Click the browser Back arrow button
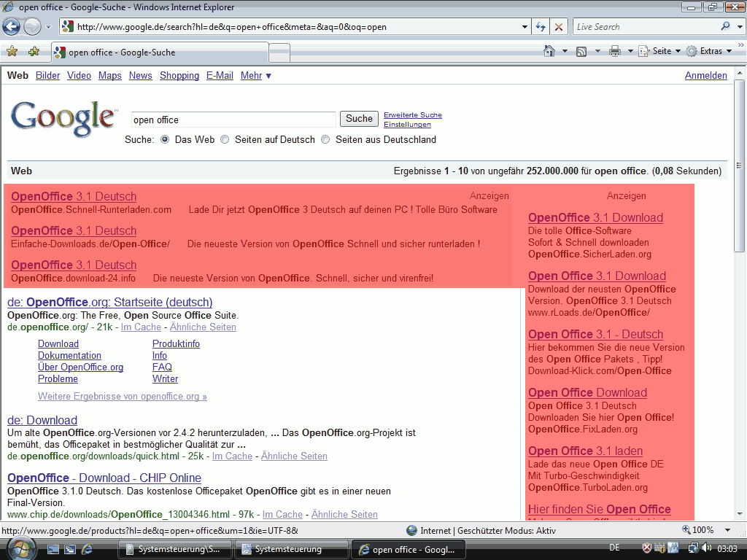 (x=12, y=27)
